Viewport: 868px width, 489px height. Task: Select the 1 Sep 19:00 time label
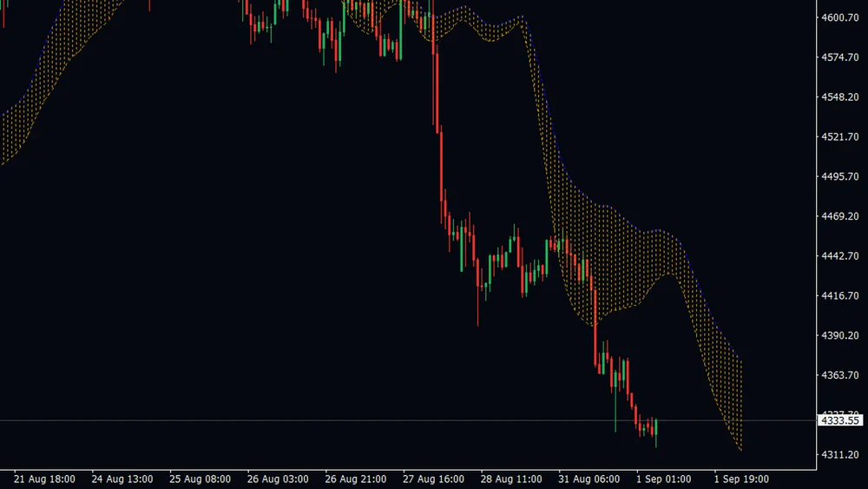(741, 479)
